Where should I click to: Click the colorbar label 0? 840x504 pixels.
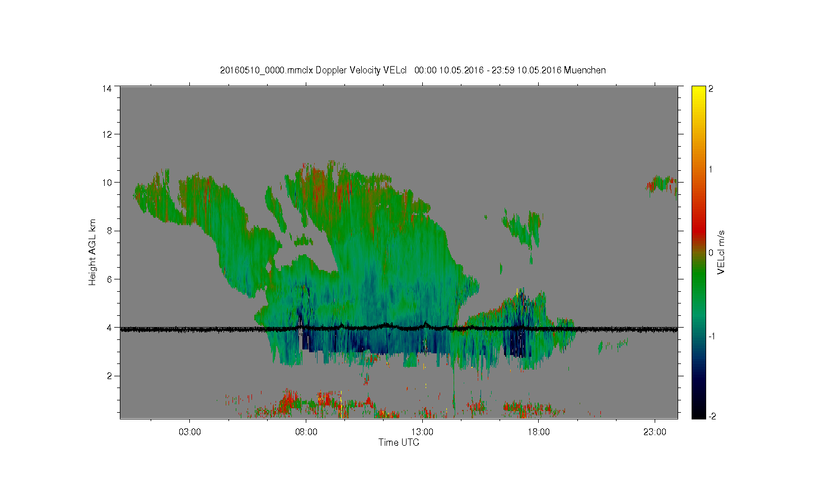click(x=711, y=253)
